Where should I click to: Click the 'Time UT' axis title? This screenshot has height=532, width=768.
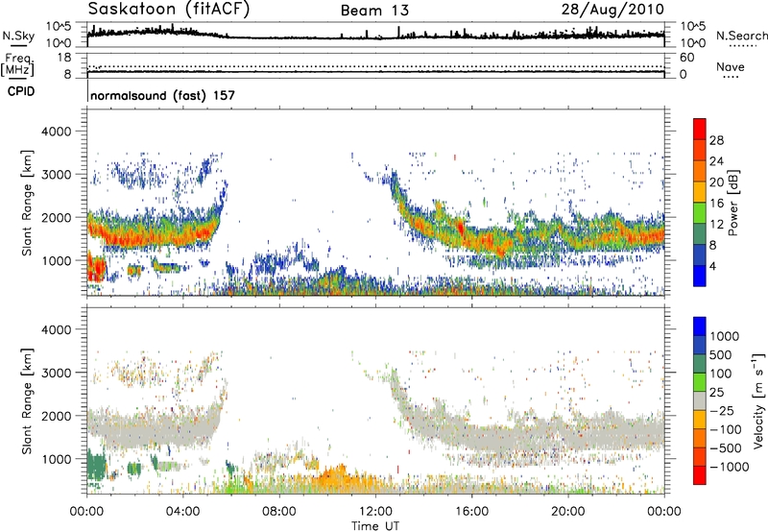tap(375, 526)
